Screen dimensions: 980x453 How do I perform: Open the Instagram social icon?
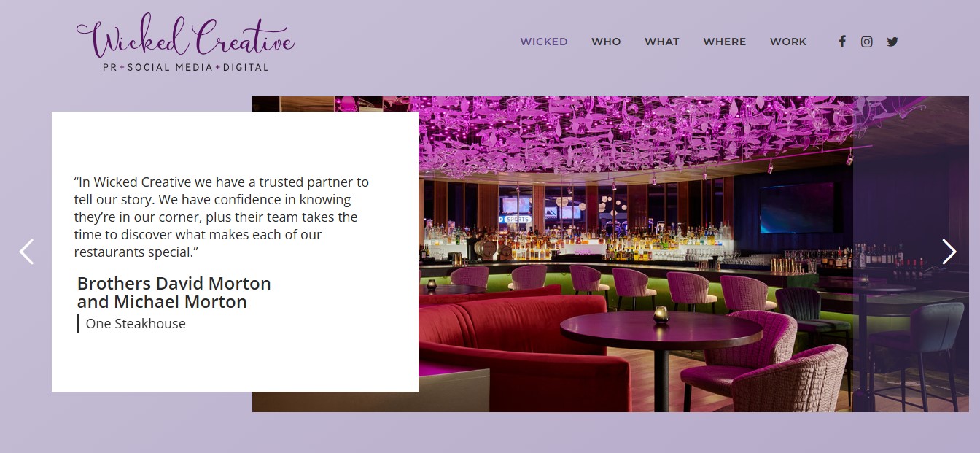[x=866, y=42]
